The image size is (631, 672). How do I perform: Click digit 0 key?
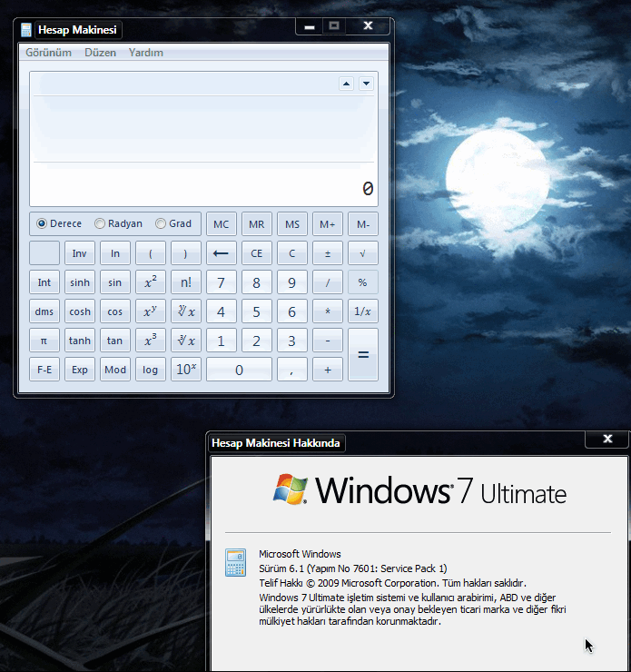click(239, 370)
